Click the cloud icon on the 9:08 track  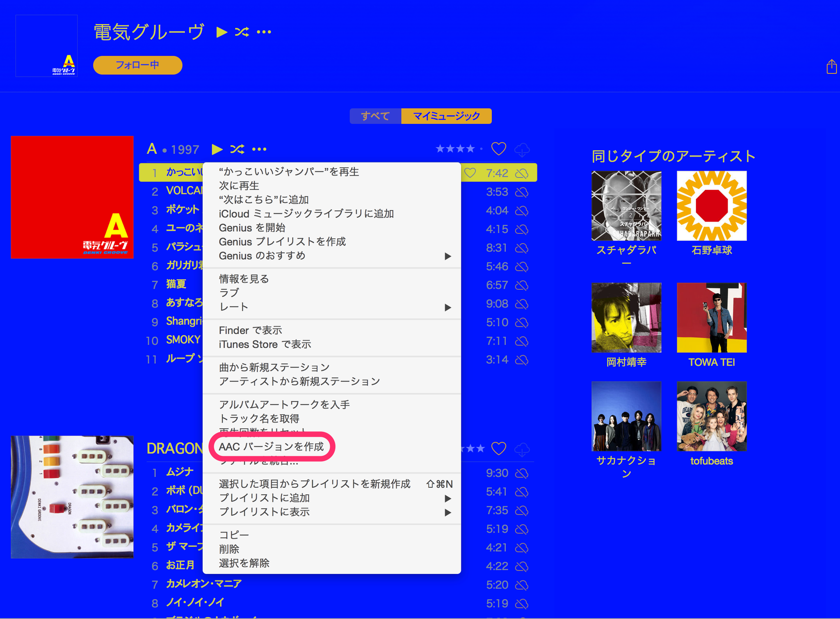click(x=522, y=304)
